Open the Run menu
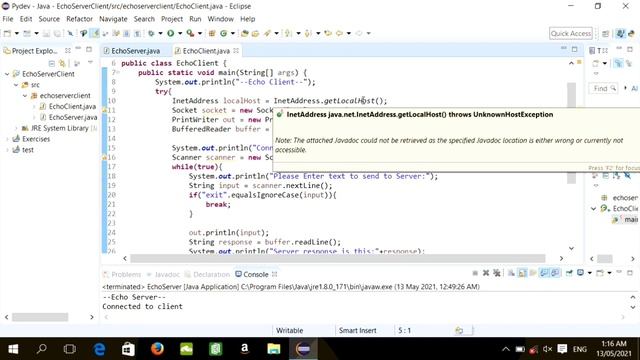 195,19
